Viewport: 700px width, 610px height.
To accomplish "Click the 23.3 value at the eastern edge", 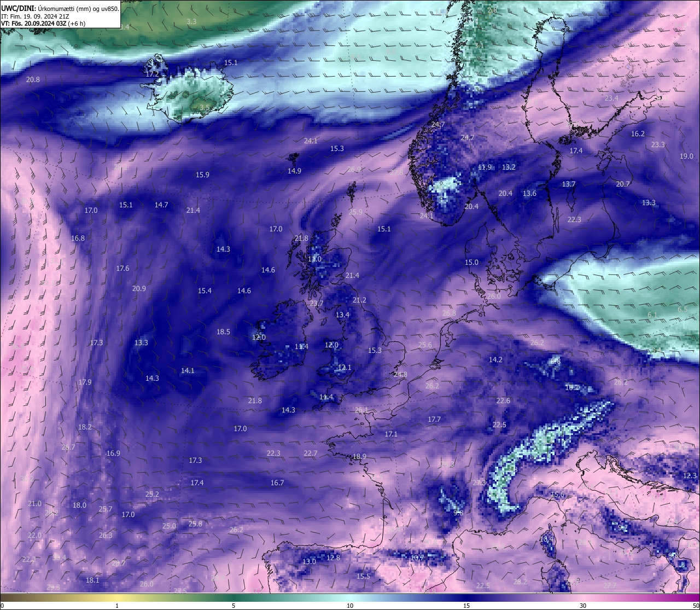I will click(658, 144).
